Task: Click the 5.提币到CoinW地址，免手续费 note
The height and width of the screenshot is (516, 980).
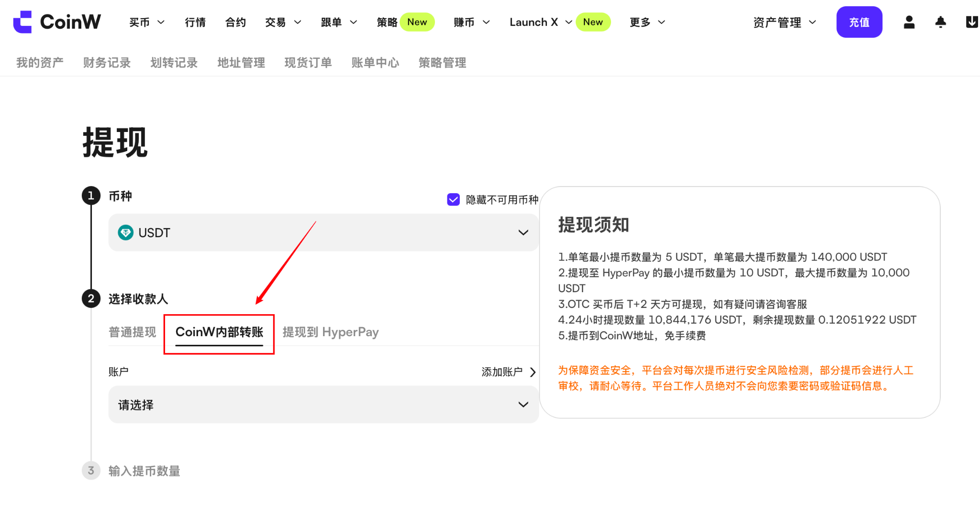Action: pyautogui.click(x=632, y=336)
